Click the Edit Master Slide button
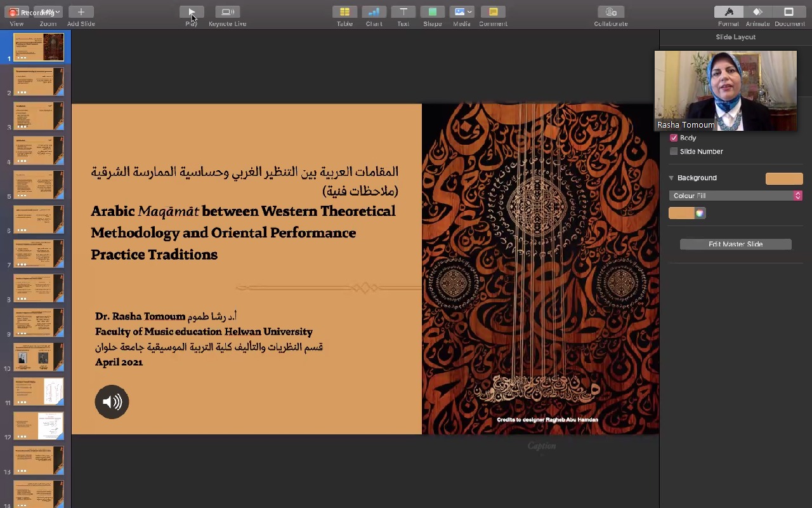The image size is (812, 508). [x=736, y=244]
